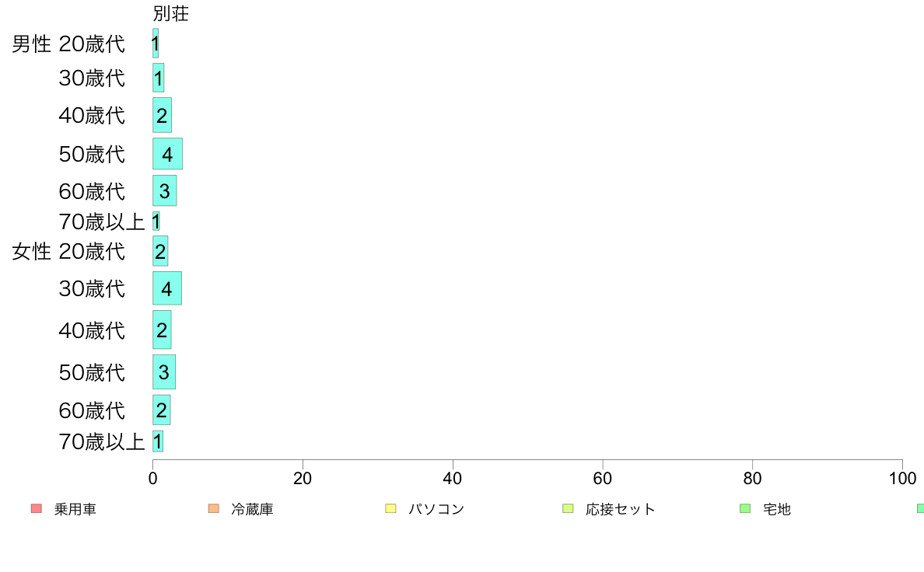This screenshot has height=572, width=924.
Task: Click the 男性 20歳代 row label
Action: (x=68, y=44)
